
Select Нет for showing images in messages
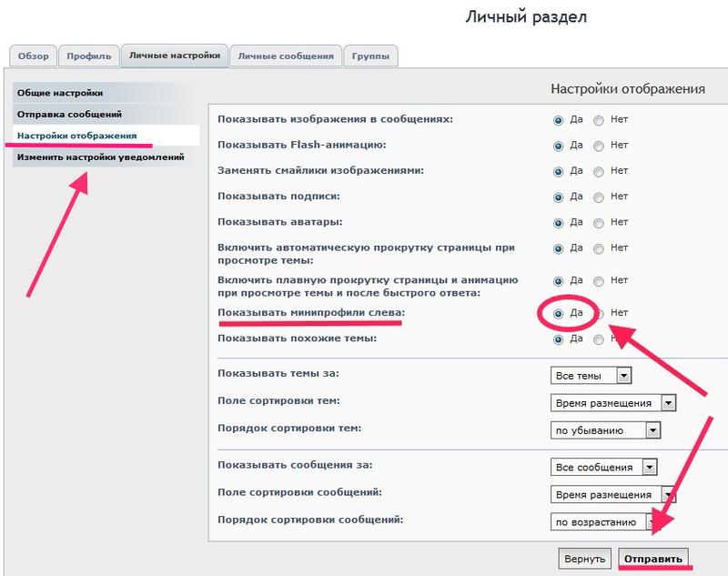(599, 120)
